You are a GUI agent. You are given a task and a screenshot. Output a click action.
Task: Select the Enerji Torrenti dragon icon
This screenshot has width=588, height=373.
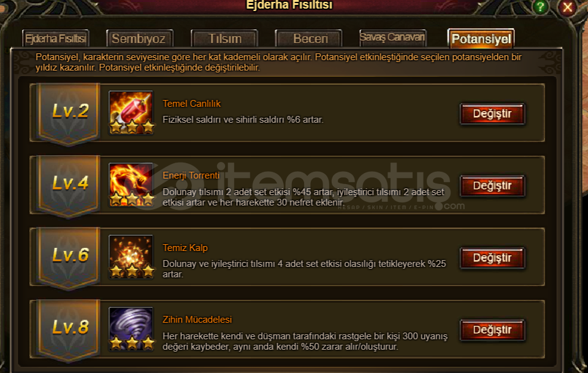(x=131, y=185)
